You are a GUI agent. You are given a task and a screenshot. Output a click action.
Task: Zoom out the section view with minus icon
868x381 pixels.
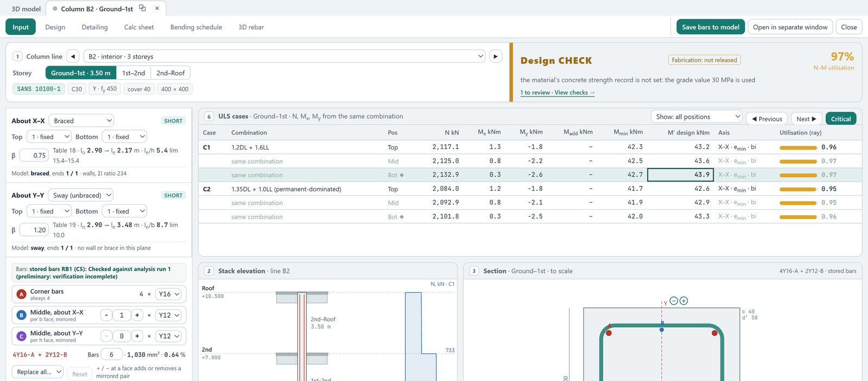(674, 301)
